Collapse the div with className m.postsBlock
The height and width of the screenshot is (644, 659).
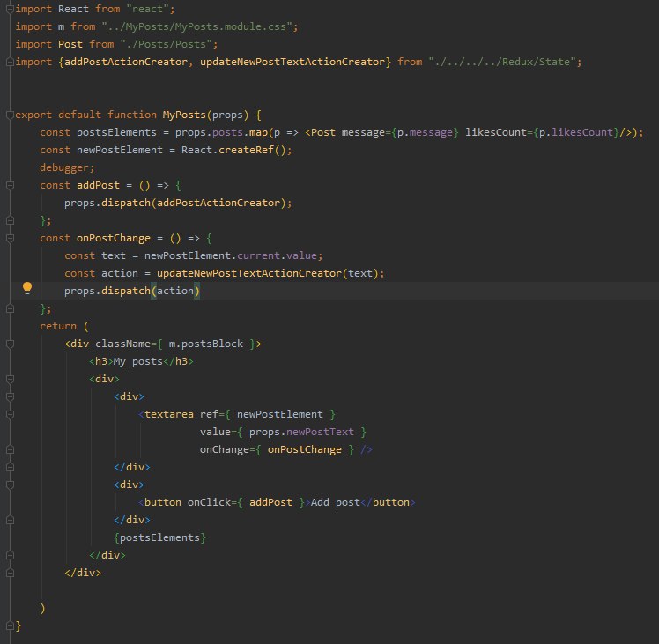pos(10,344)
